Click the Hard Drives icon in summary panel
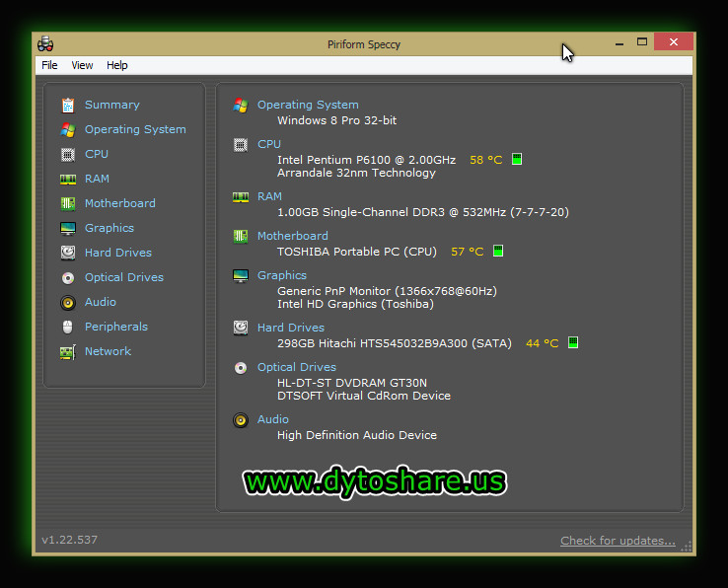This screenshot has height=588, width=728. pyautogui.click(x=241, y=328)
